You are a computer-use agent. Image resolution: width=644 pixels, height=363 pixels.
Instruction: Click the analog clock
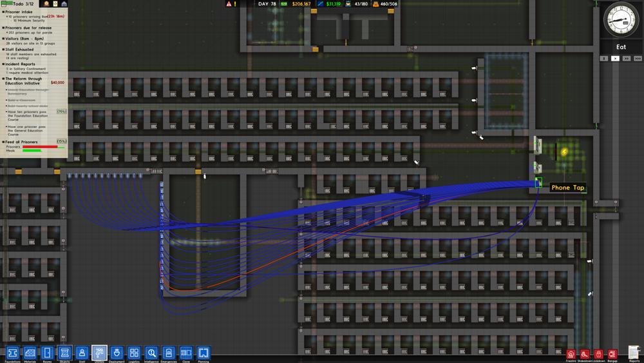point(621,20)
